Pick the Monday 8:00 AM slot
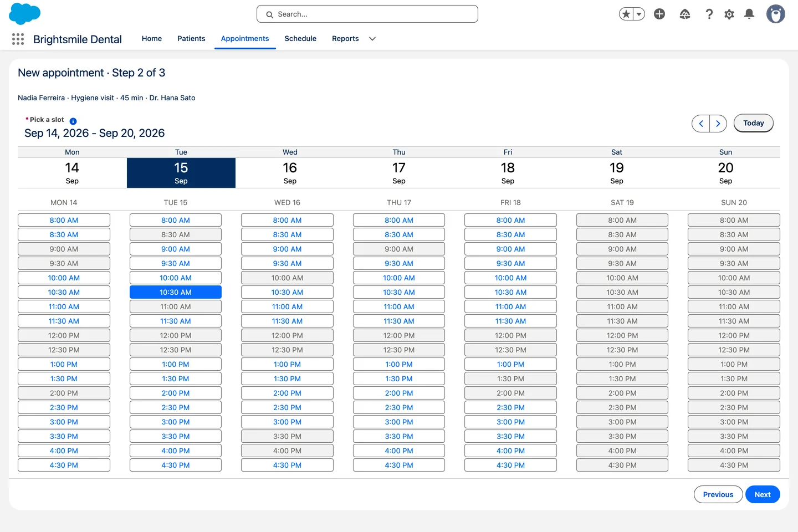Viewport: 798px width, 532px height. tap(64, 220)
